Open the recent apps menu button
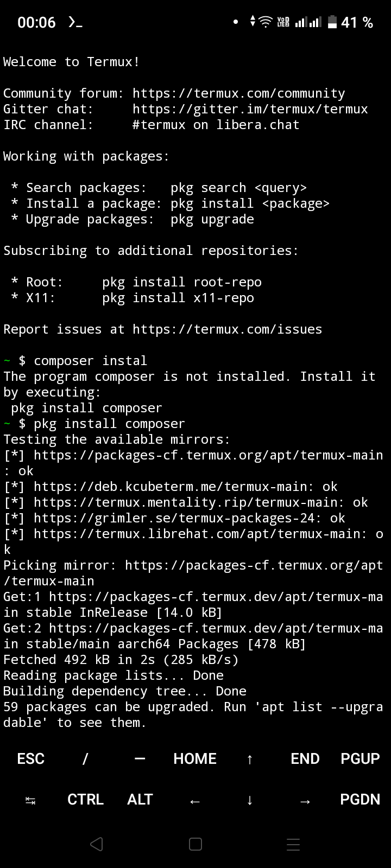This screenshot has width=391, height=868. [x=293, y=844]
